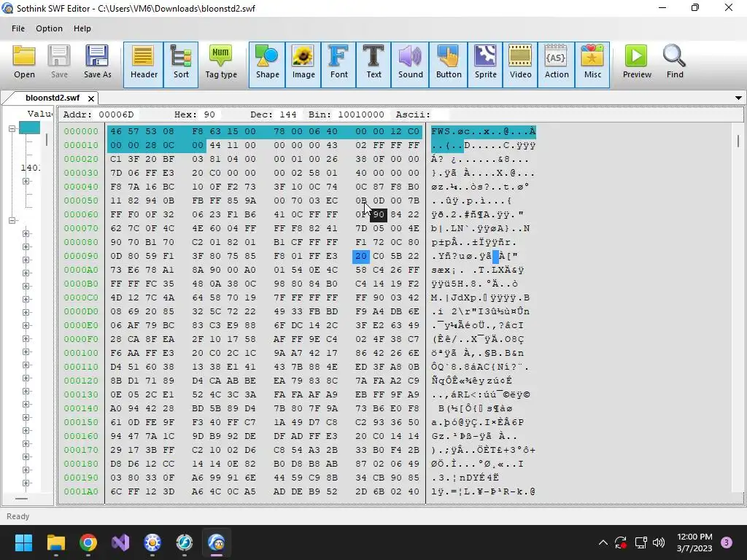Open a file with the Open icon

24,63
